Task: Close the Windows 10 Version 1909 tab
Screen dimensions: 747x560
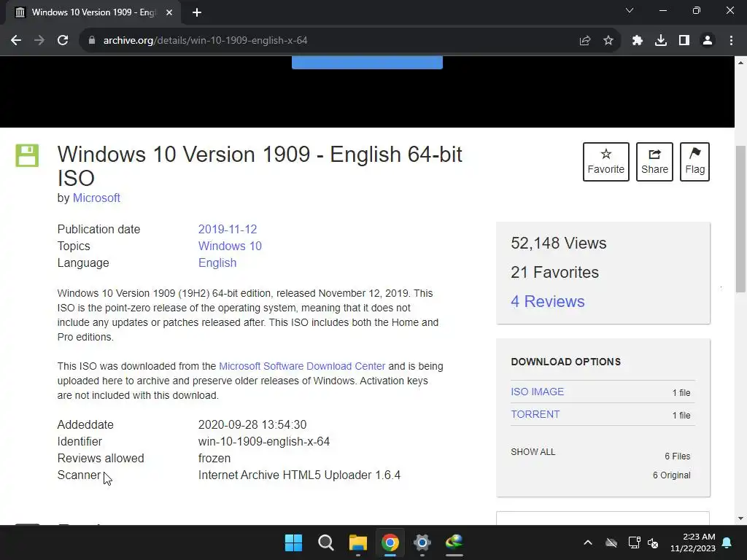Action: coord(169,12)
